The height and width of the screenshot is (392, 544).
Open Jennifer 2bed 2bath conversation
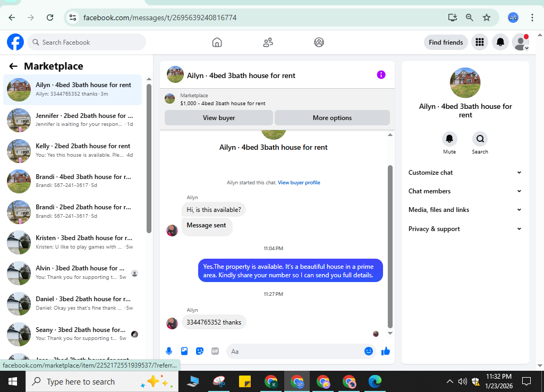[72, 120]
